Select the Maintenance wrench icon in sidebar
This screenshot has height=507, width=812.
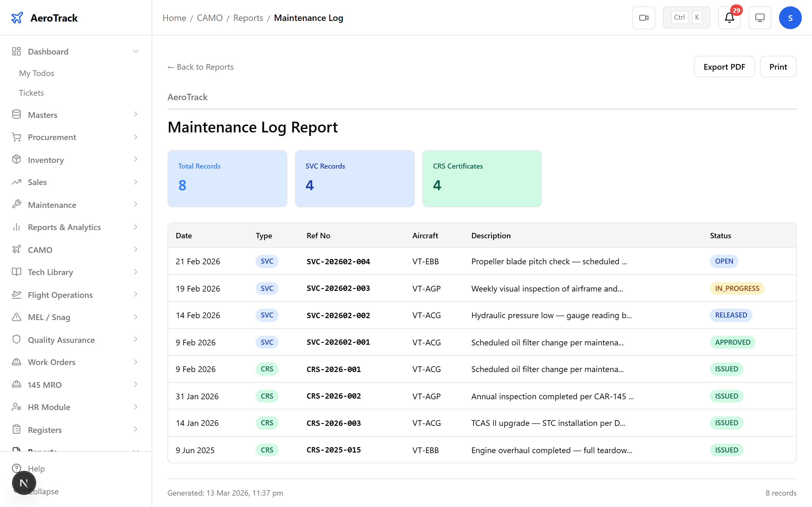click(x=16, y=205)
